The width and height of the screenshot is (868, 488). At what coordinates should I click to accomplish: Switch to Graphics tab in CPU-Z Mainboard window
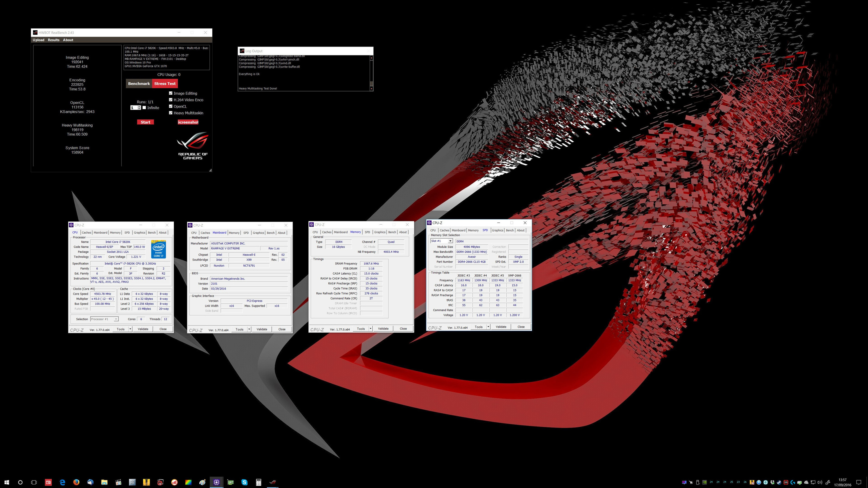tap(258, 233)
